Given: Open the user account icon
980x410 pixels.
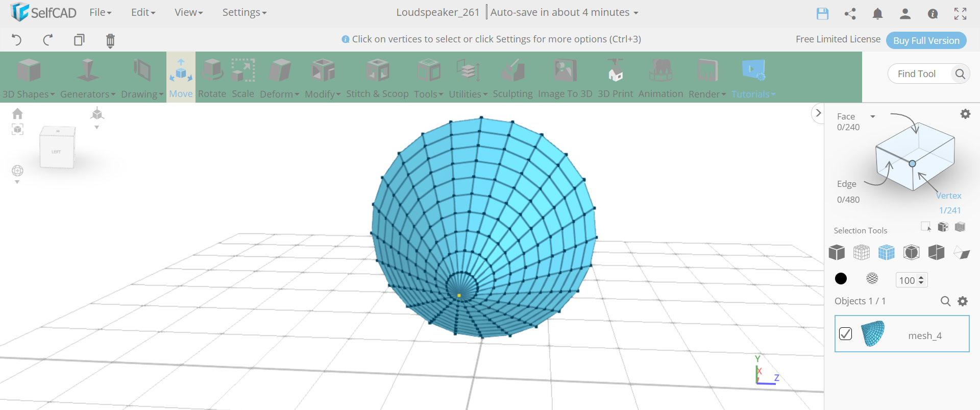Looking at the screenshot, I should tap(905, 14).
